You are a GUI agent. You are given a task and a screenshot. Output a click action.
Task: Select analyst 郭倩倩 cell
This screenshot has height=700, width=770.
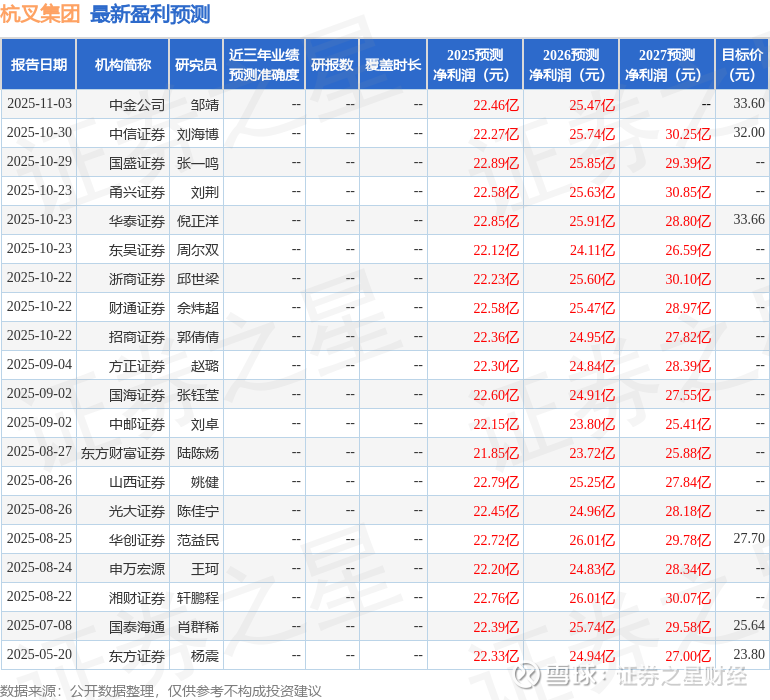click(x=198, y=336)
